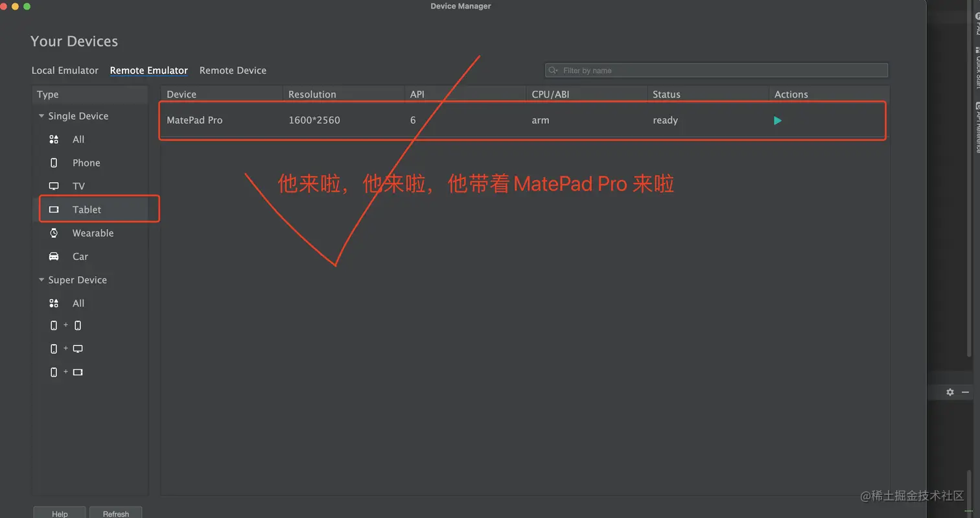Select the Phone device type
Viewport: 980px width, 518px height.
pyautogui.click(x=90, y=163)
